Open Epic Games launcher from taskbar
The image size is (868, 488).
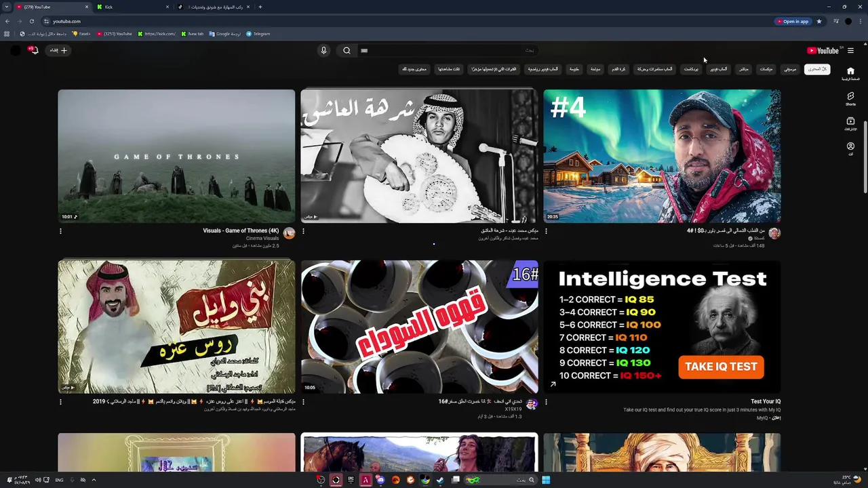[351, 480]
